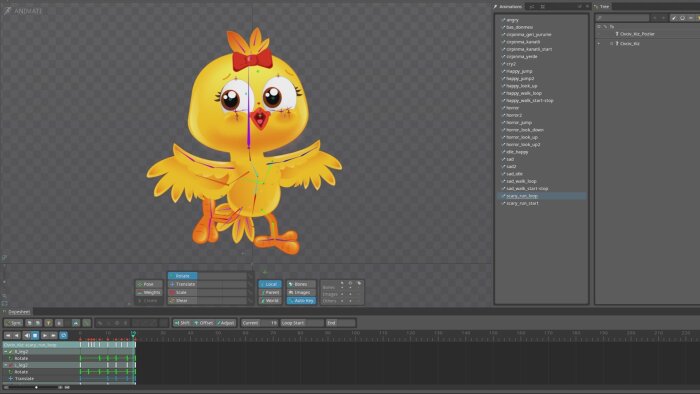Screen dimensions: 700x394
Task: Click the playhead marker at frame 19
Action: (x=133, y=333)
